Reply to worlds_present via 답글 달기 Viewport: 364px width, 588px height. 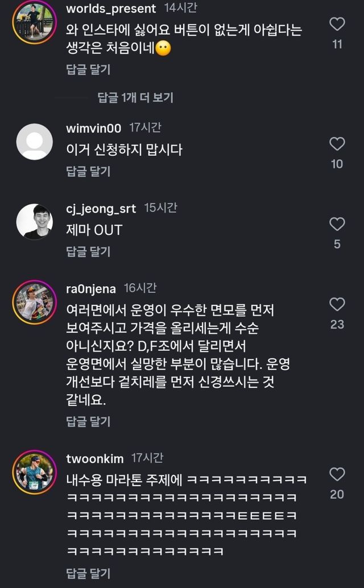point(88,70)
